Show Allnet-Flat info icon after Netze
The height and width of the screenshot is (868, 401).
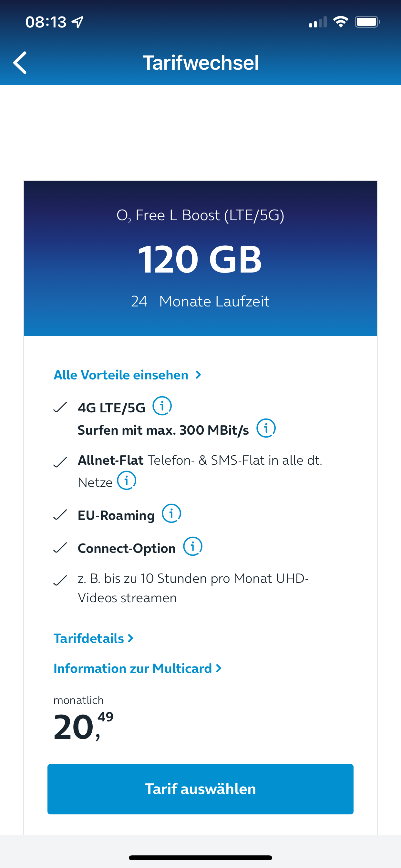coord(126,480)
